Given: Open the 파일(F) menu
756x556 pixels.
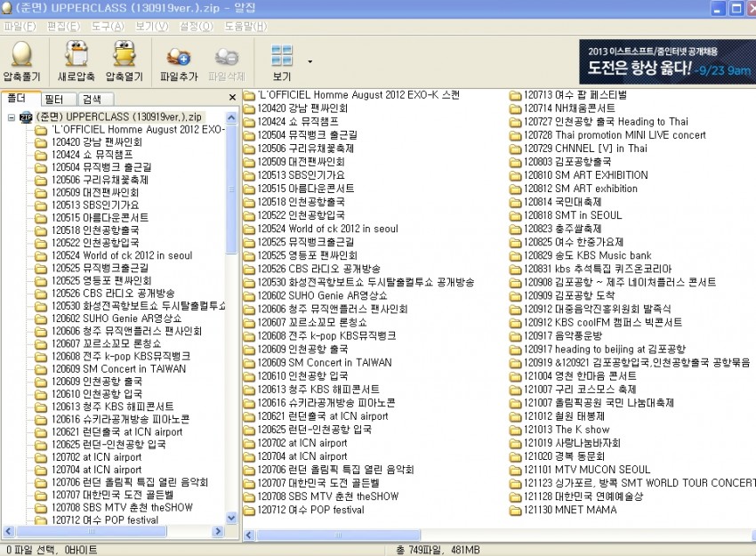Looking at the screenshot, I should [20, 26].
